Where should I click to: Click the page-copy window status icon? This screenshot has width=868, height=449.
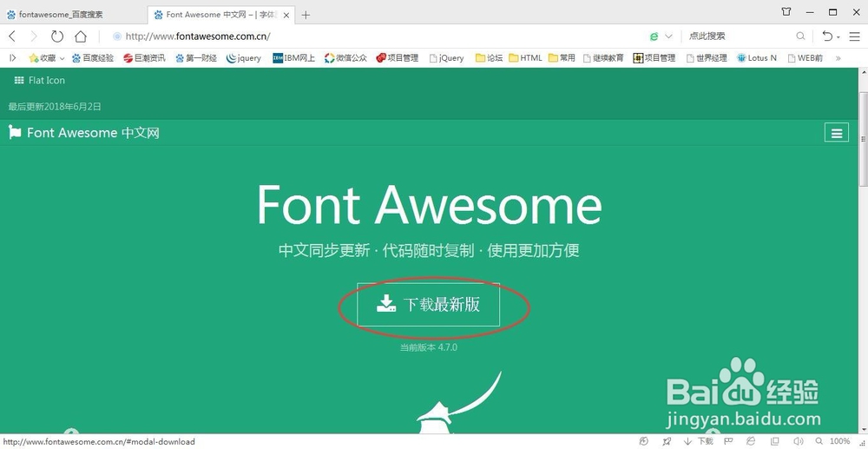click(774, 441)
